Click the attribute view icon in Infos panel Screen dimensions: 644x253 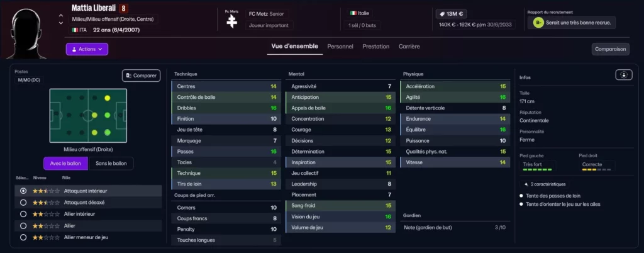coord(623,75)
